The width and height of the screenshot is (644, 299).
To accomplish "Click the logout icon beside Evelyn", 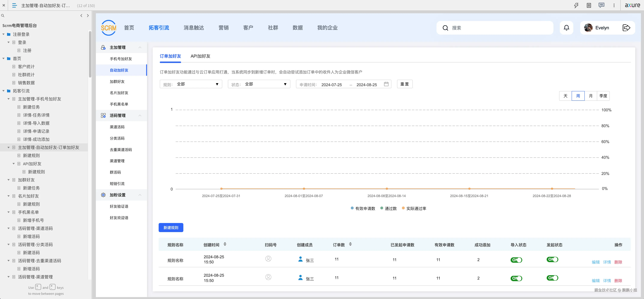I will (x=626, y=28).
